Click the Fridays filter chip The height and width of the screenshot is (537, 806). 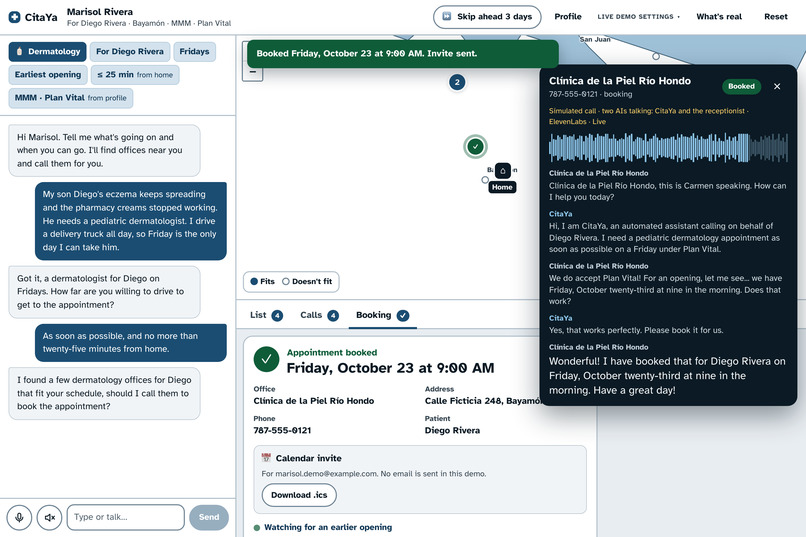click(194, 51)
